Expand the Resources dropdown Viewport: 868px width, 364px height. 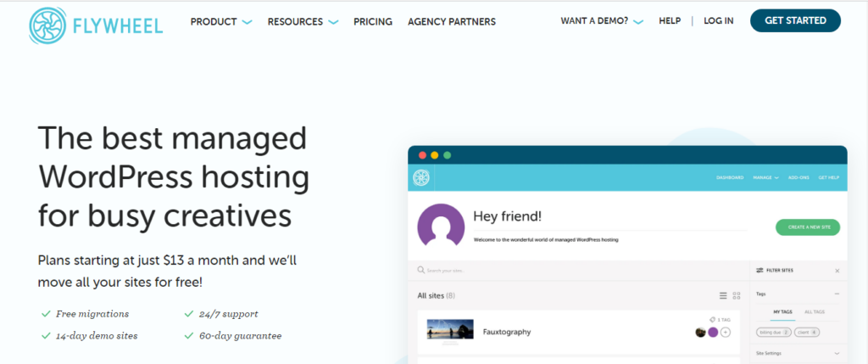[303, 21]
